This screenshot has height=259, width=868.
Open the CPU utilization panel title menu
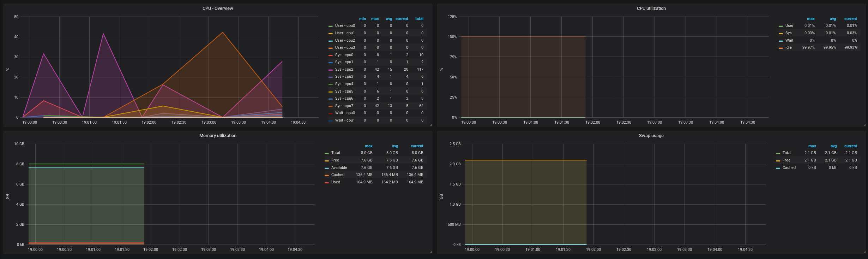tap(651, 8)
